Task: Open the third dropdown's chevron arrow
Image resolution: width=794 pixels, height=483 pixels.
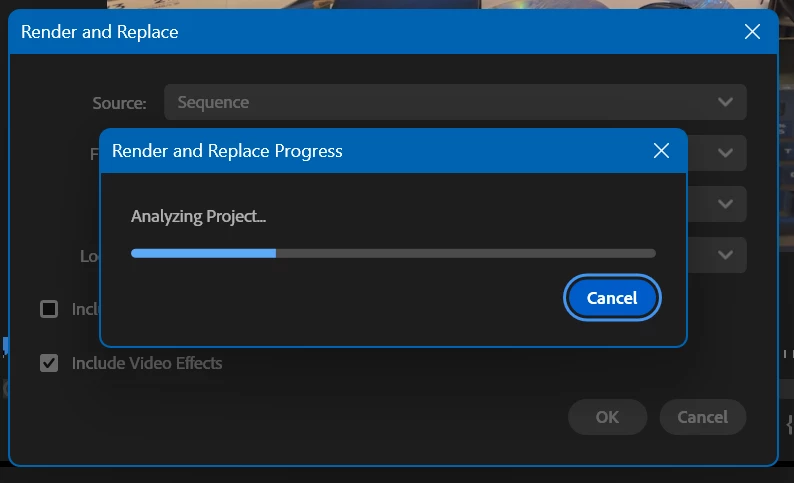Action: pyautogui.click(x=726, y=204)
